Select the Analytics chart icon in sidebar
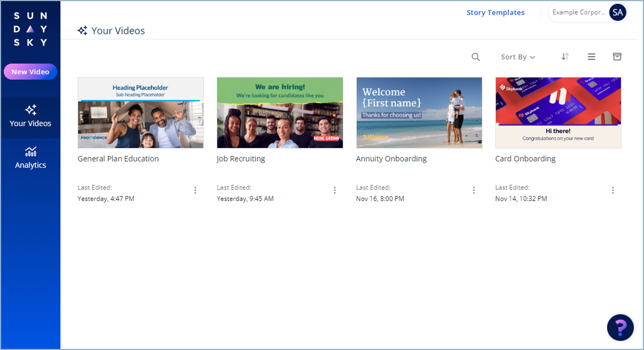 pos(30,151)
